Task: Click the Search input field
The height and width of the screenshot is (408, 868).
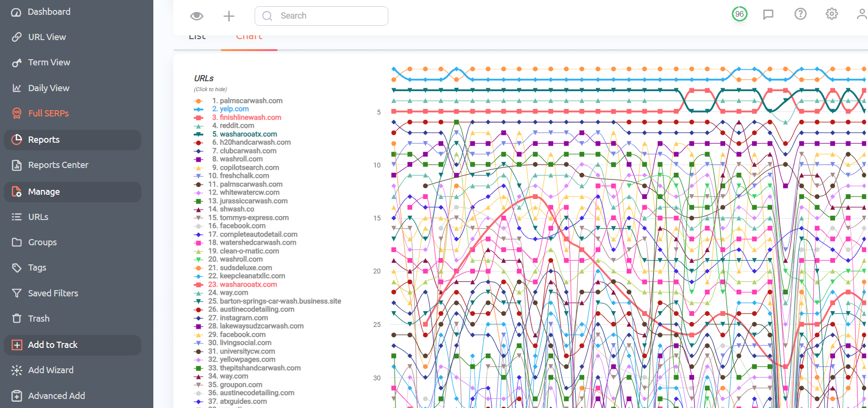Action: pyautogui.click(x=321, y=16)
